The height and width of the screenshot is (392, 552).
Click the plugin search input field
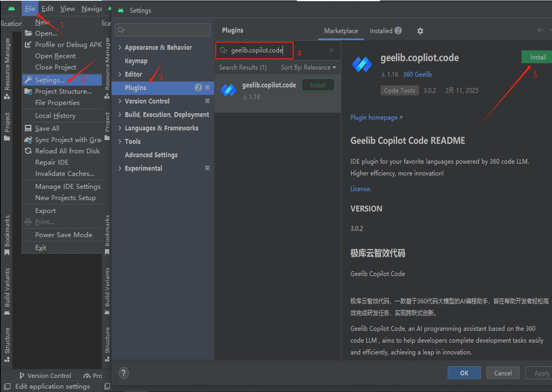pos(257,50)
